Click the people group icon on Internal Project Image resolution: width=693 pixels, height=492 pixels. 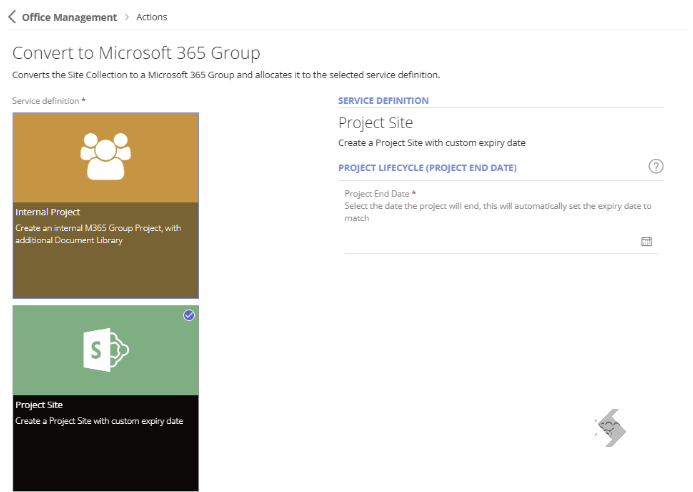106,156
